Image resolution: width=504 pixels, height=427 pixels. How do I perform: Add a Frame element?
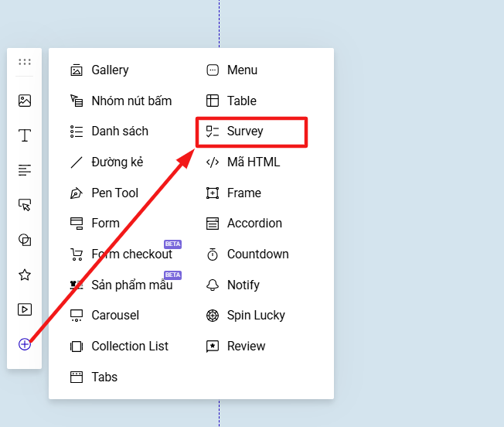(244, 193)
